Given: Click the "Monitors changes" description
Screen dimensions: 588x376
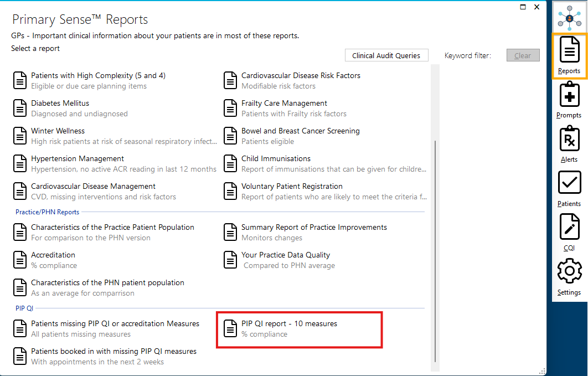Looking at the screenshot, I should [272, 238].
